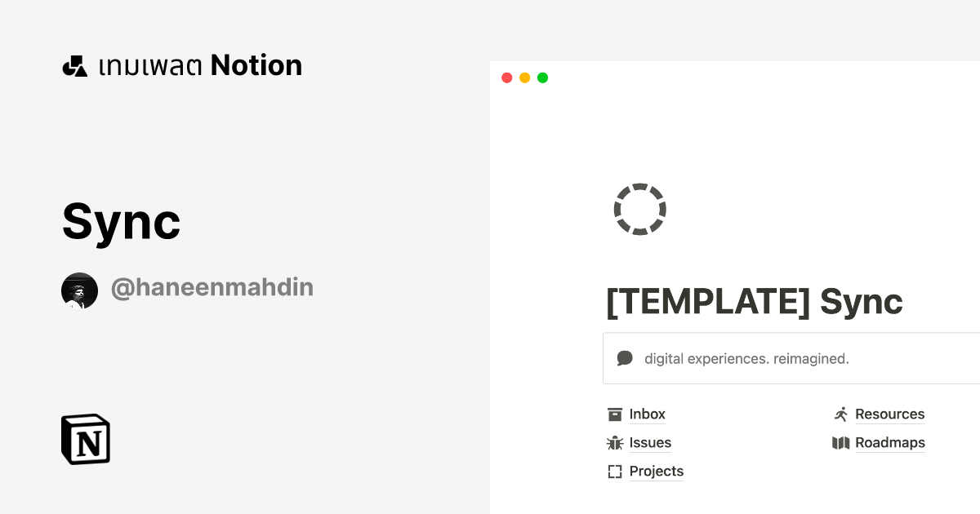
Task: Click the Sync heading on the left
Action: (121, 221)
